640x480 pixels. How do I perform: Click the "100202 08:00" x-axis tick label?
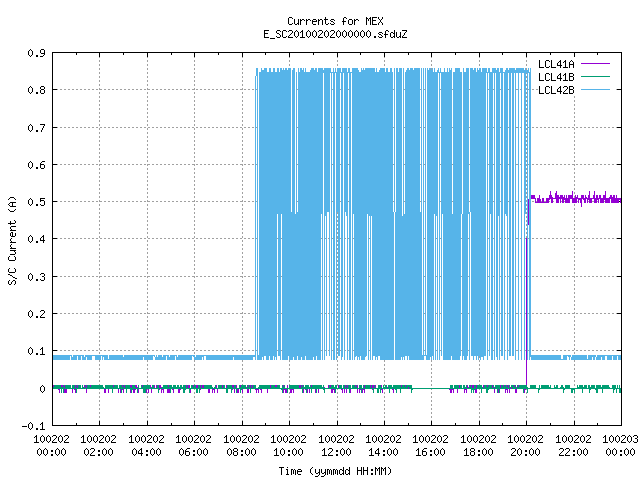tap(242, 446)
